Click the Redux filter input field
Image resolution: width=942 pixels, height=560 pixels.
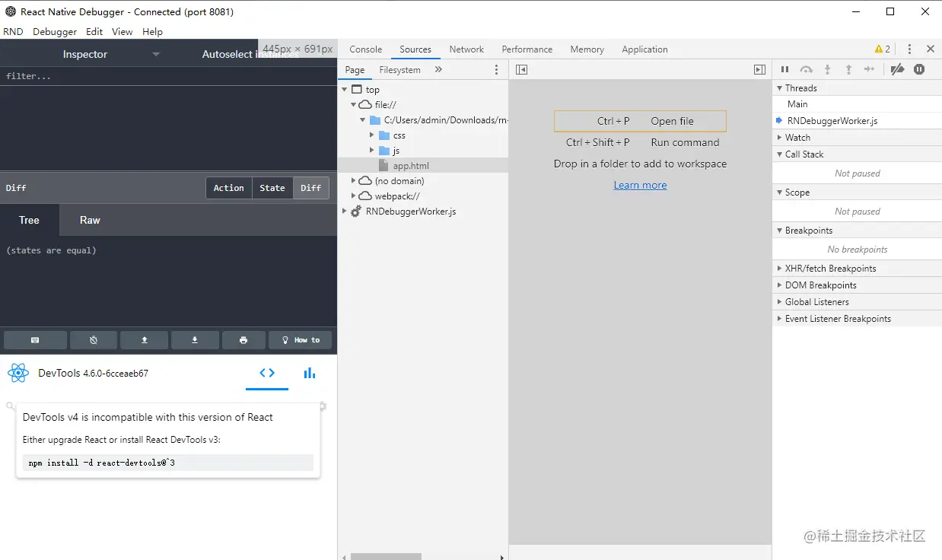click(x=168, y=76)
